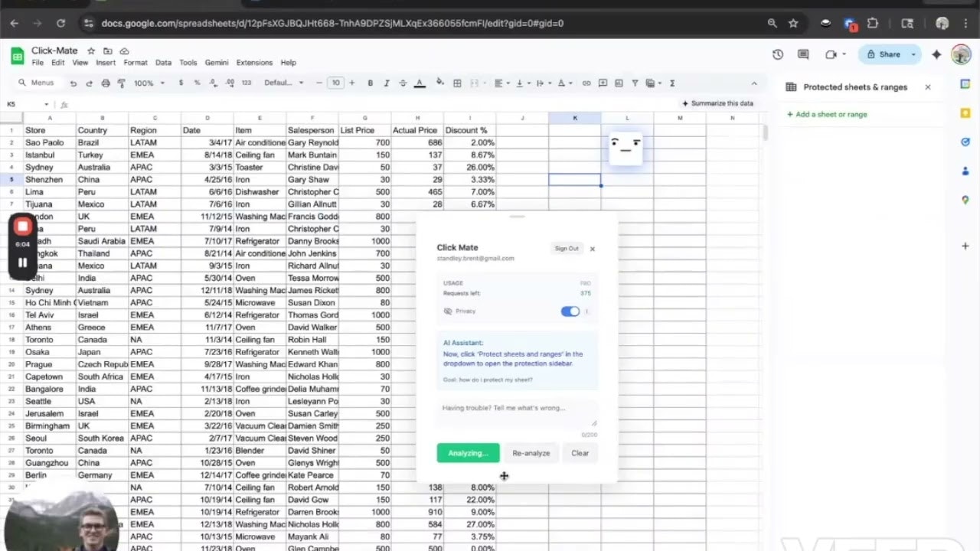Open the Format menu
The image size is (980, 551).
136,63
